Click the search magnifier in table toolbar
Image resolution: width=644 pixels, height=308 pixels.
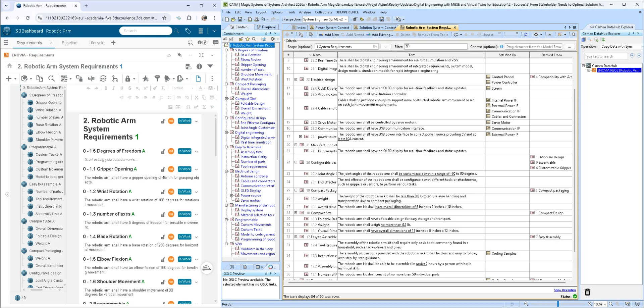pyautogui.click(x=573, y=35)
